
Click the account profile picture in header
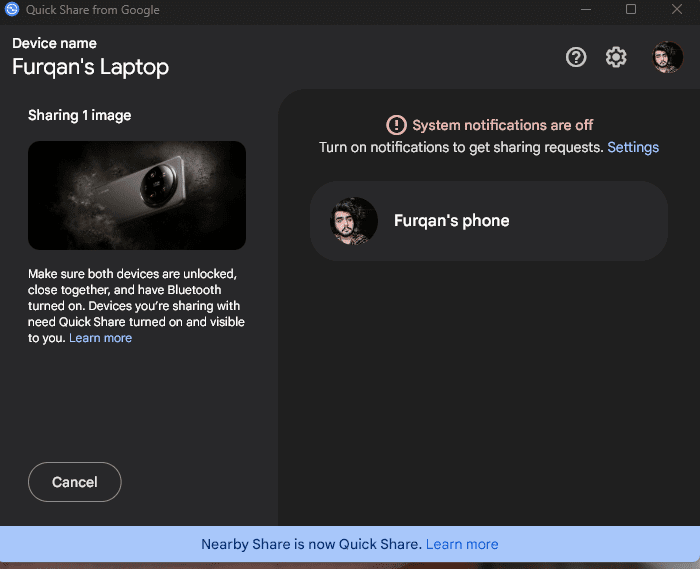[x=667, y=57]
